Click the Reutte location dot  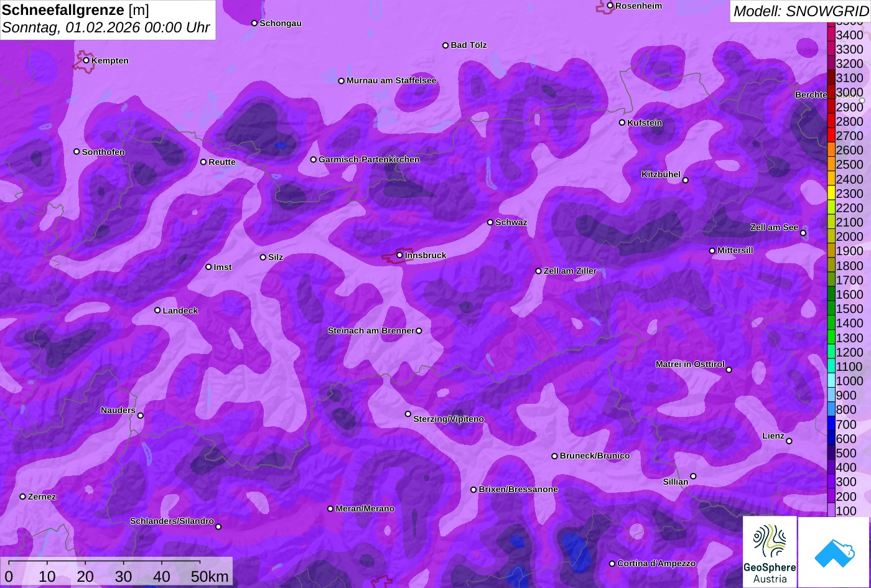pyautogui.click(x=203, y=162)
